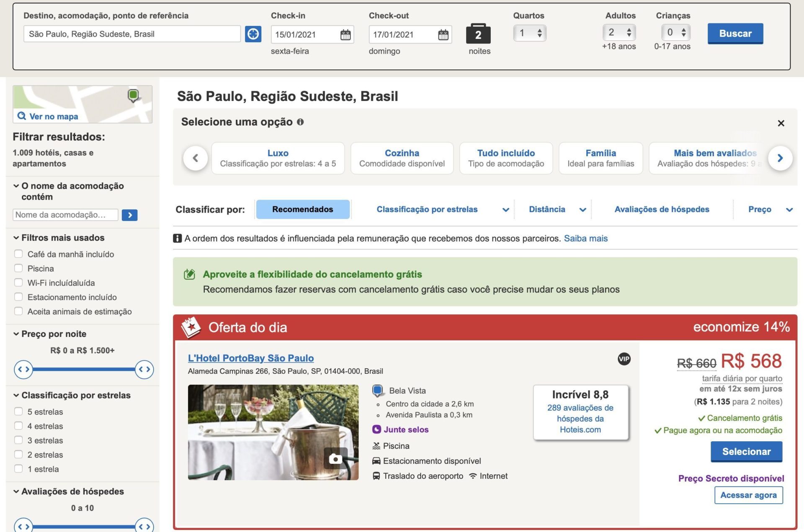
Task: Click Selecionar for L'Hotel PortoBay
Action: tap(746, 452)
